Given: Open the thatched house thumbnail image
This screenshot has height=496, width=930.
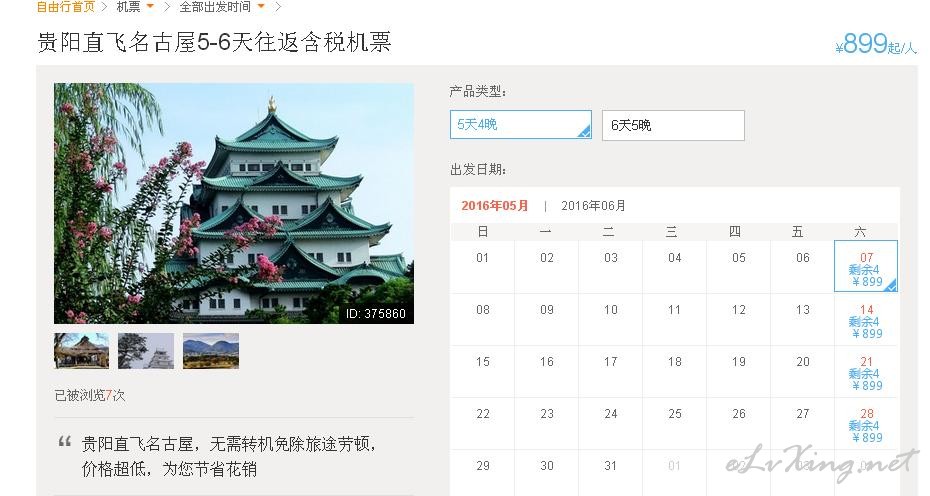Looking at the screenshot, I should 81,351.
